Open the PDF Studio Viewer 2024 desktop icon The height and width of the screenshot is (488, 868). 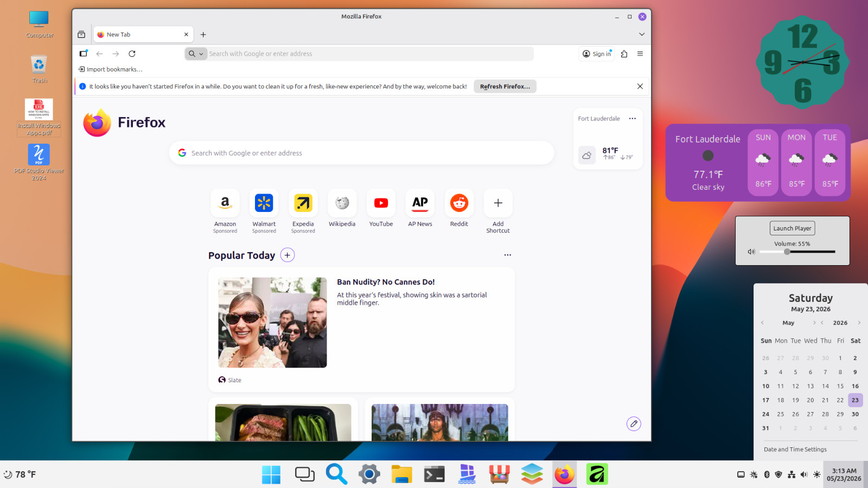pyautogui.click(x=39, y=162)
